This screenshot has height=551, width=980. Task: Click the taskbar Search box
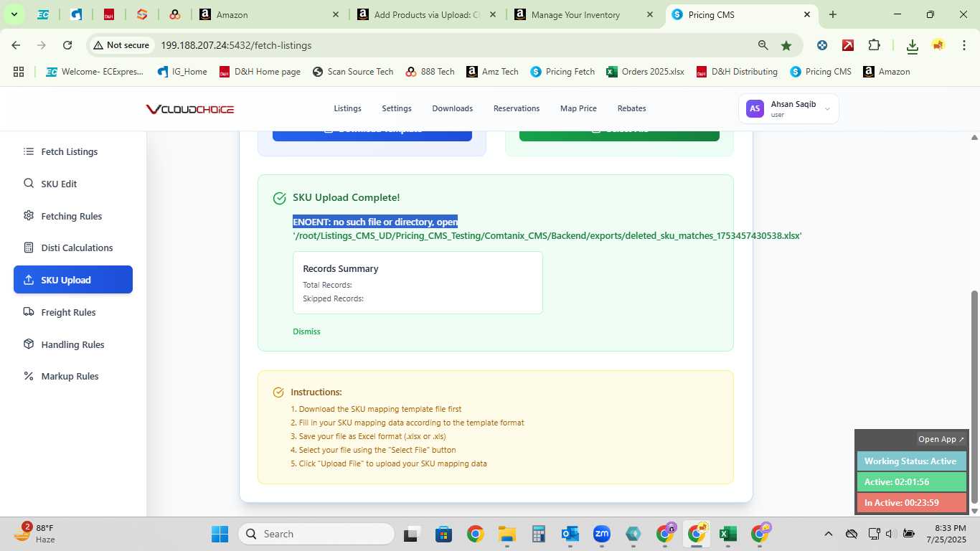point(316,534)
